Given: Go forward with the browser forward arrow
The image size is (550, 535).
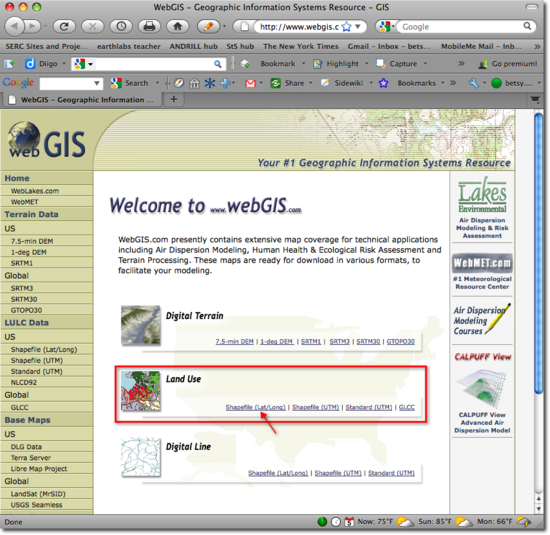Looking at the screenshot, I should click(x=33, y=26).
